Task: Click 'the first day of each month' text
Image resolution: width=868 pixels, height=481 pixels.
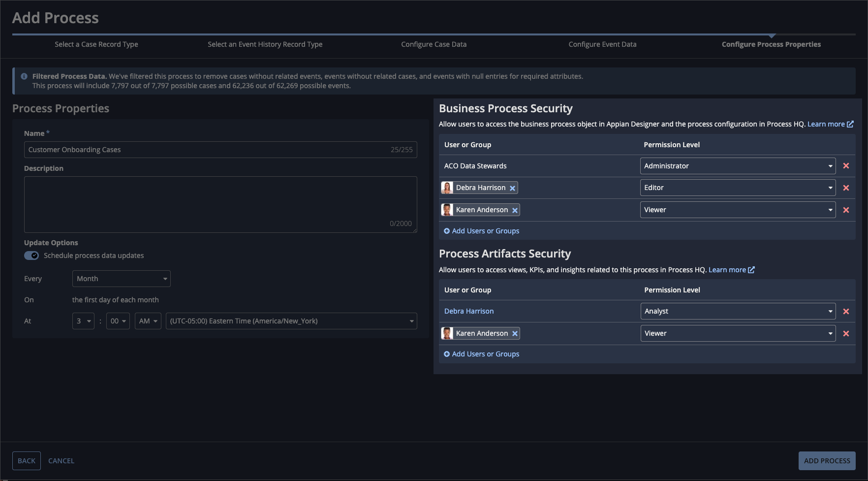Action: pos(116,300)
